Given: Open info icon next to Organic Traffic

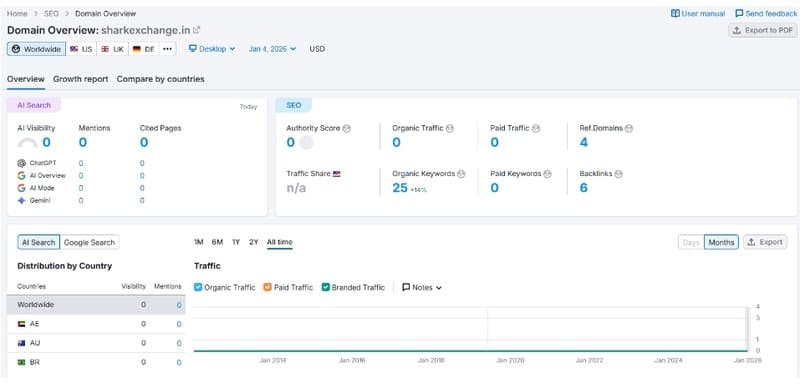Looking at the screenshot, I should (x=449, y=129).
